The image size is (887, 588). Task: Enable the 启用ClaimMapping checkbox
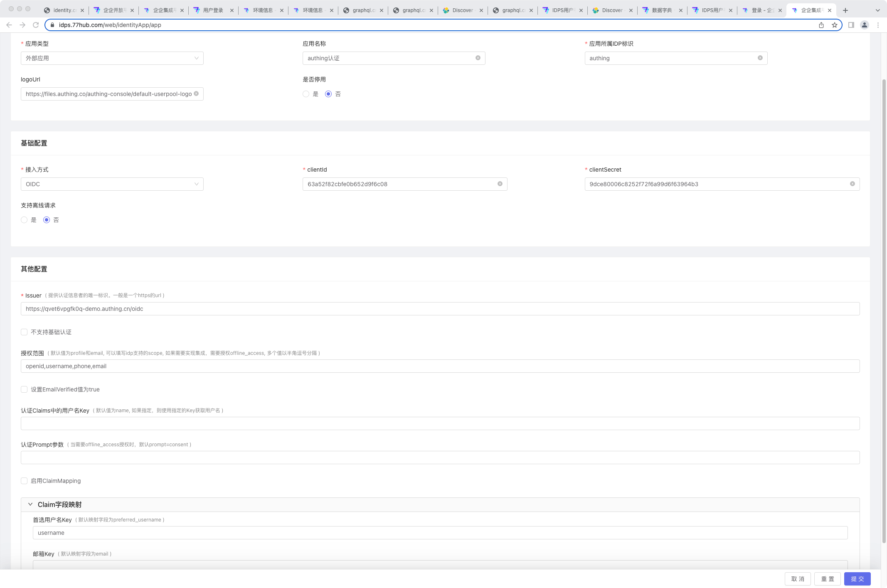pos(24,481)
